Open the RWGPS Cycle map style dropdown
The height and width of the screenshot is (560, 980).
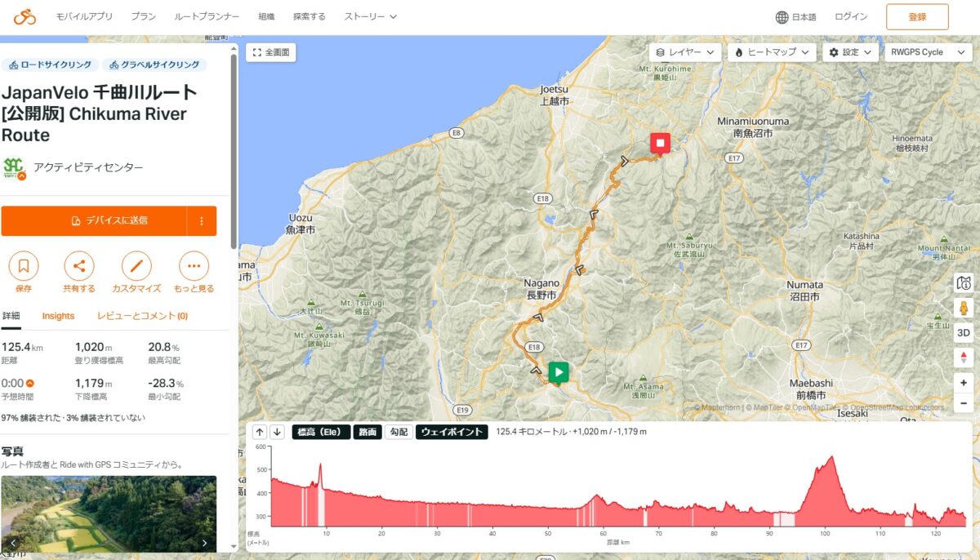[929, 52]
